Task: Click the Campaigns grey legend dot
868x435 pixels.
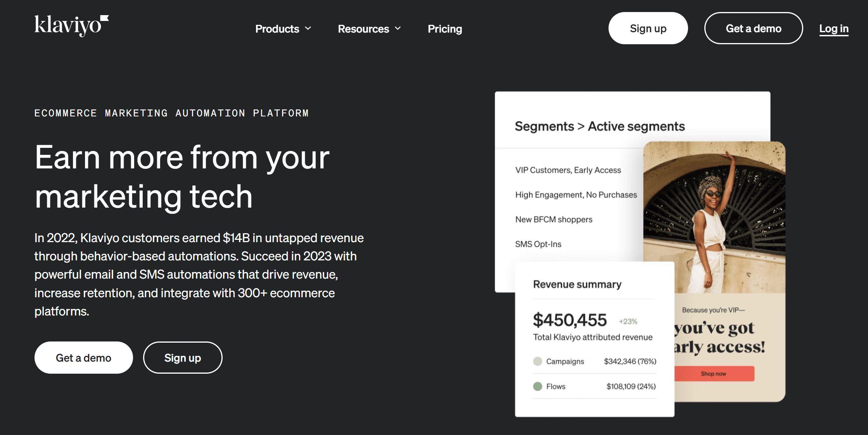Action: [538, 361]
